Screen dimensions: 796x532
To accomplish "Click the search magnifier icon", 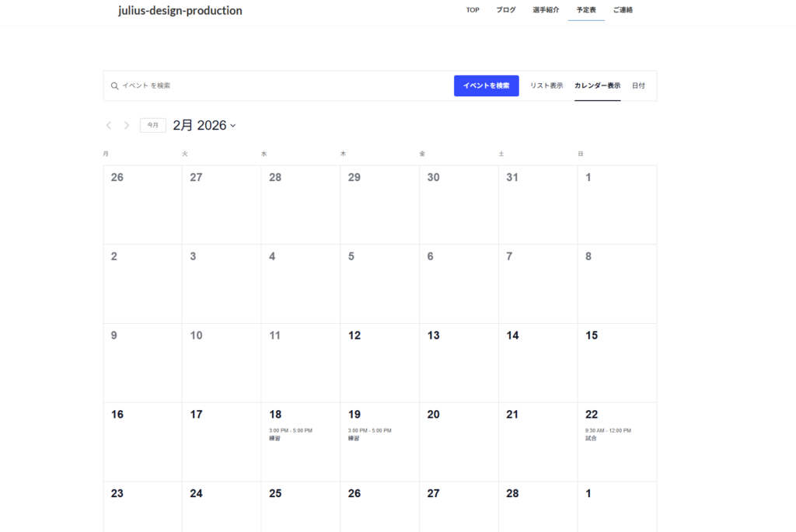I will point(114,86).
